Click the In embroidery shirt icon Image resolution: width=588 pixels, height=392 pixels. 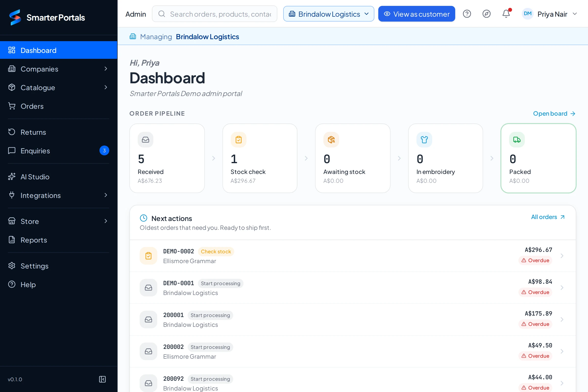[x=424, y=139]
